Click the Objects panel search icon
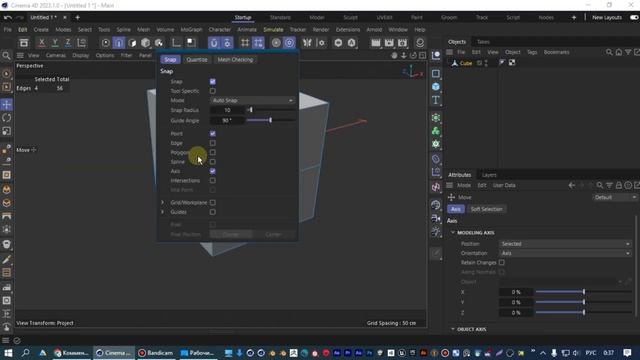 tap(609, 52)
